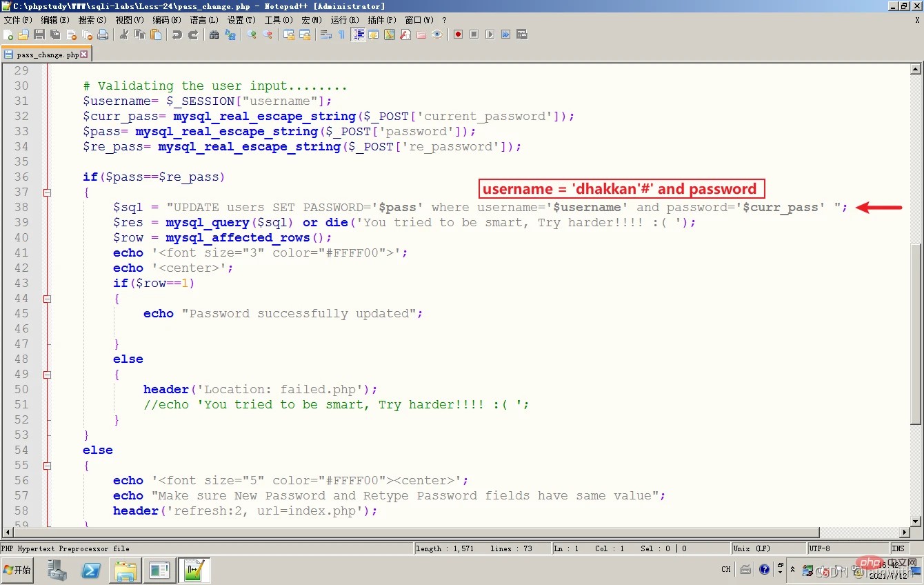Toggle the Word Wrap toolbar button
Screen dimensions: 924x585
click(325, 34)
